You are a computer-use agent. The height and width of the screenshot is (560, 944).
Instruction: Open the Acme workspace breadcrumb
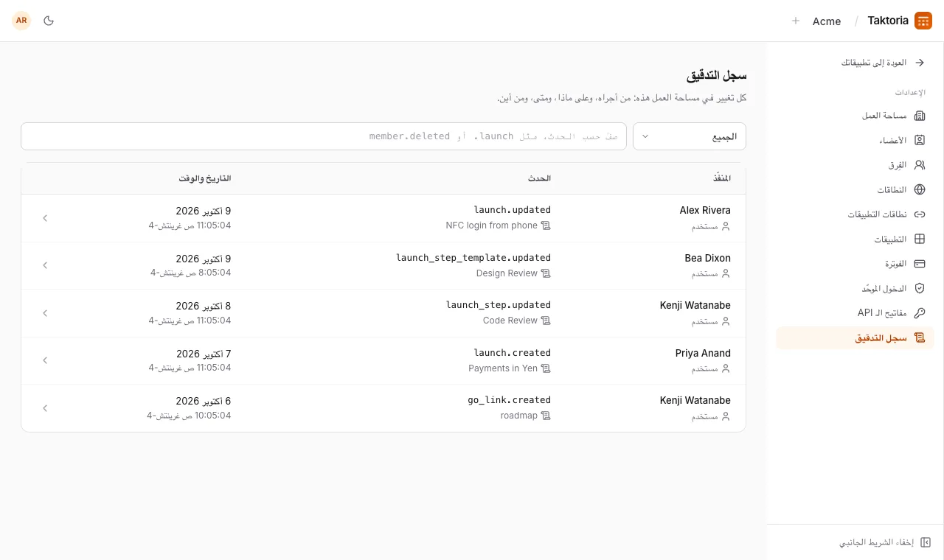[x=827, y=21]
